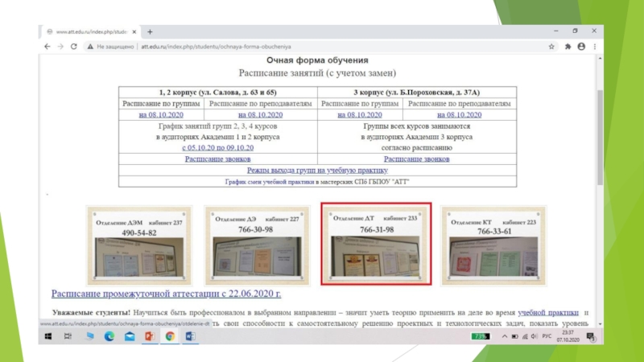Click the Windows Start button

click(49, 336)
